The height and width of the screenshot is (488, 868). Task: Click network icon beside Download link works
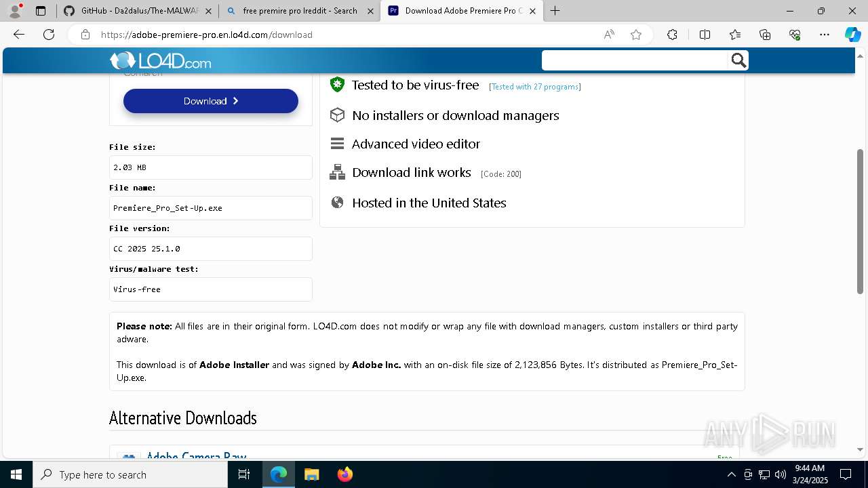[337, 172]
